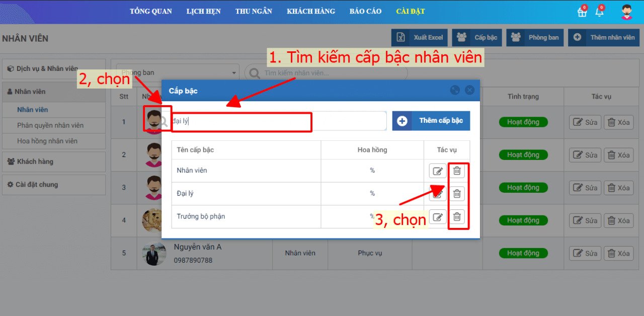
Task: Expand the Khách hàng sidebar section
Action: (53, 162)
